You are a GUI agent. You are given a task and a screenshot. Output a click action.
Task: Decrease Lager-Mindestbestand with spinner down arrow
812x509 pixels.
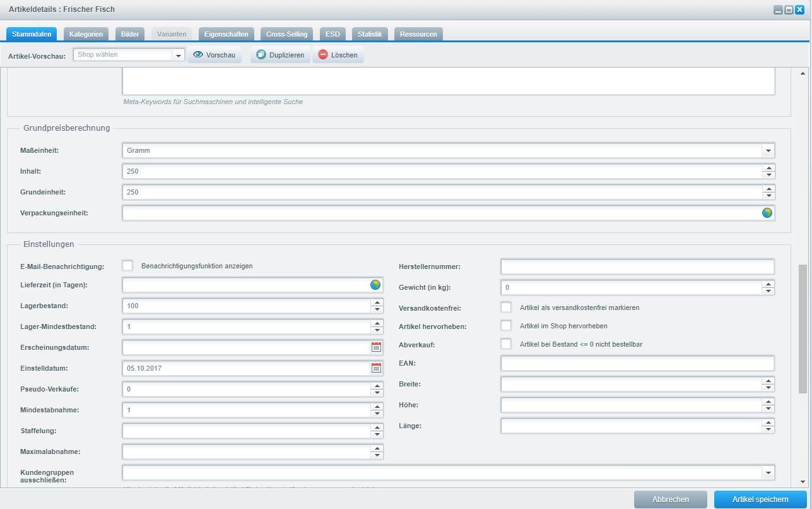pos(377,330)
